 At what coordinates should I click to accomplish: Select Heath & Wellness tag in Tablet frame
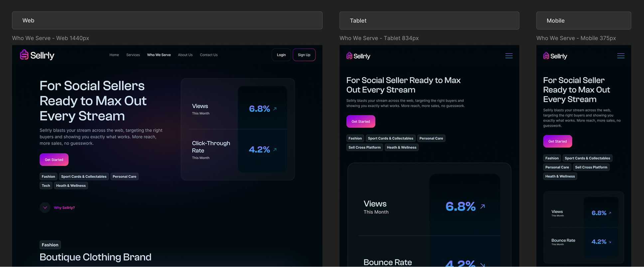402,147
